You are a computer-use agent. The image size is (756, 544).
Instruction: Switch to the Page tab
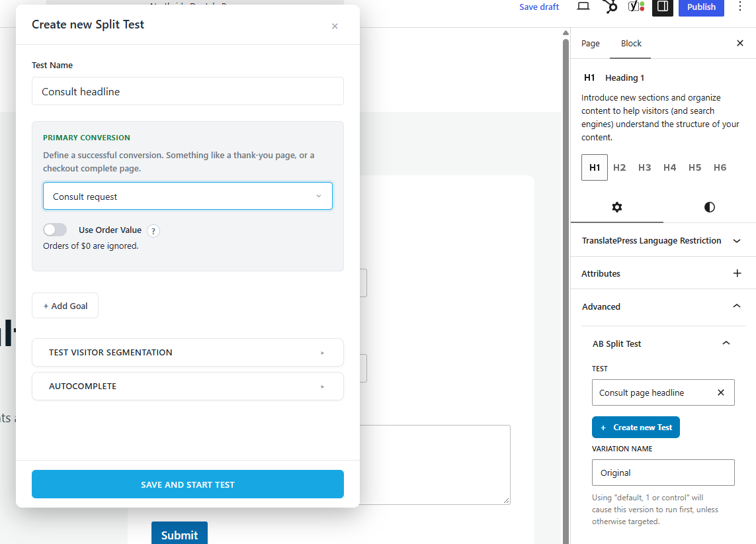pos(590,44)
